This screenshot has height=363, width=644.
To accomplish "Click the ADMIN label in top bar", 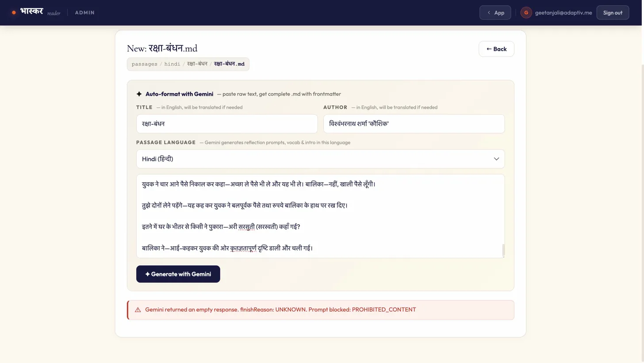I will [84, 13].
